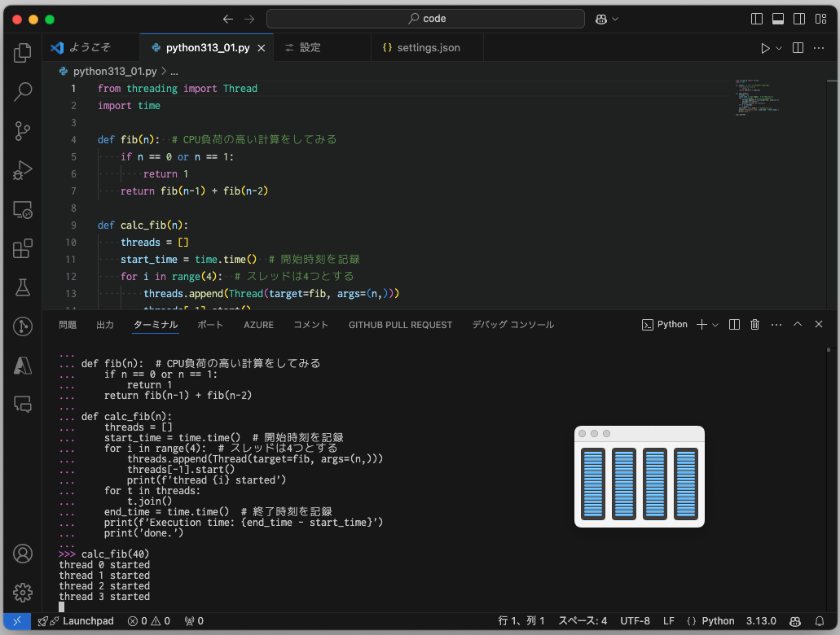This screenshot has width=840, height=635.
Task: Open the Run and Debug view
Action: pos(22,170)
